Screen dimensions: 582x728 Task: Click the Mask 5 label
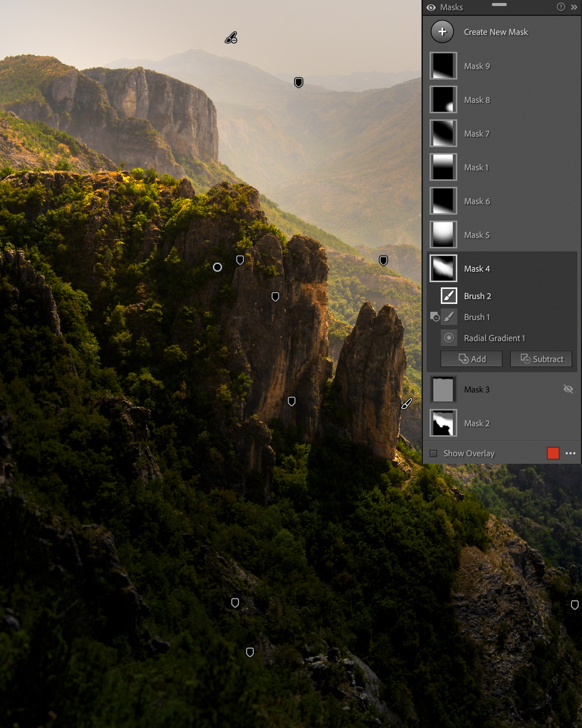coord(477,235)
